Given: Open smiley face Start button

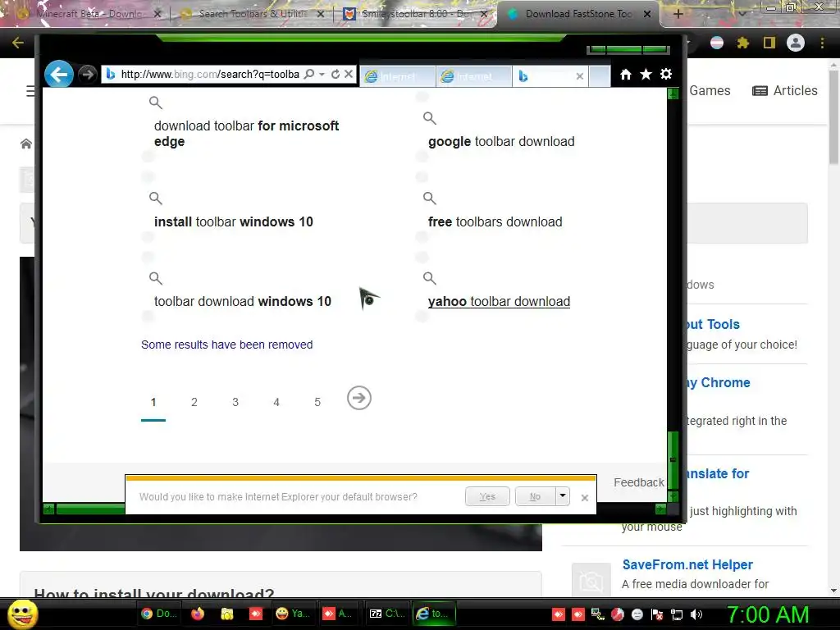Looking at the screenshot, I should click(x=23, y=614).
